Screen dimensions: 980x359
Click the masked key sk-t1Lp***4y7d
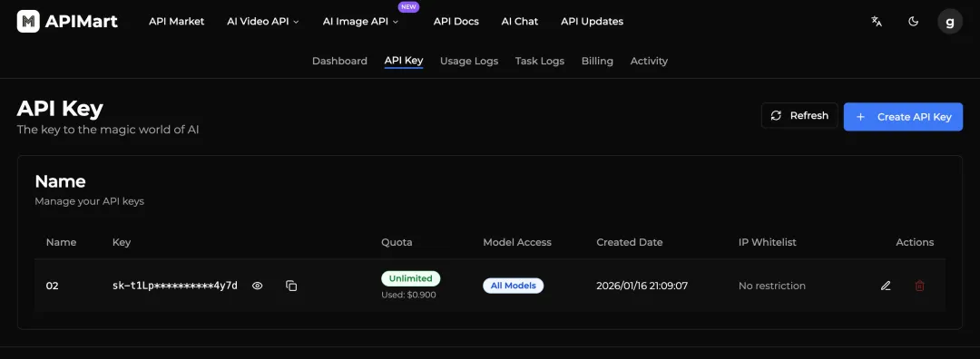click(x=175, y=286)
